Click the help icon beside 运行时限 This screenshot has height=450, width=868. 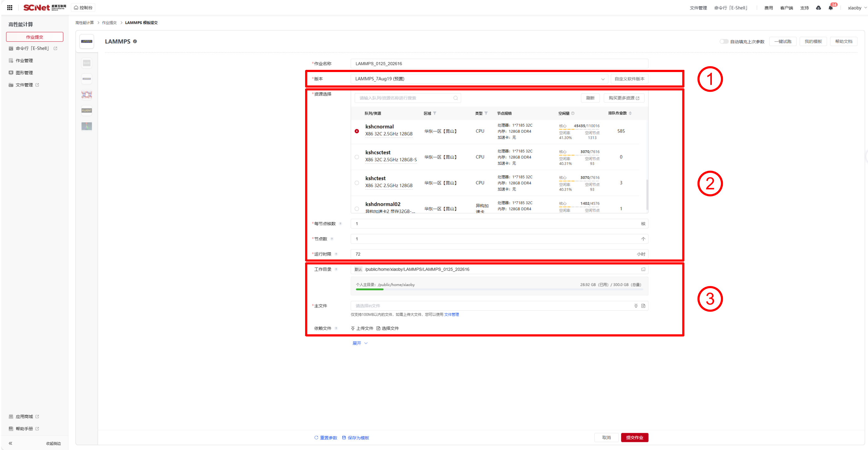[x=336, y=254]
